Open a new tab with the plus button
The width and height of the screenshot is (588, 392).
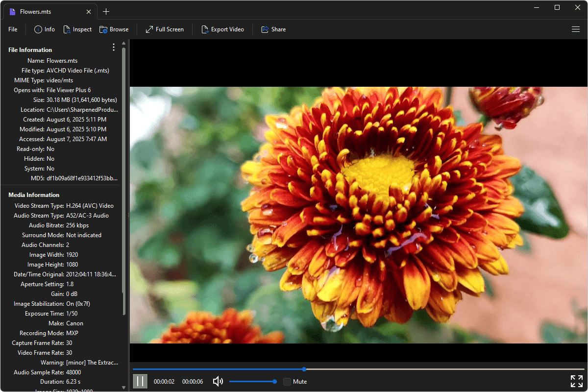click(106, 11)
